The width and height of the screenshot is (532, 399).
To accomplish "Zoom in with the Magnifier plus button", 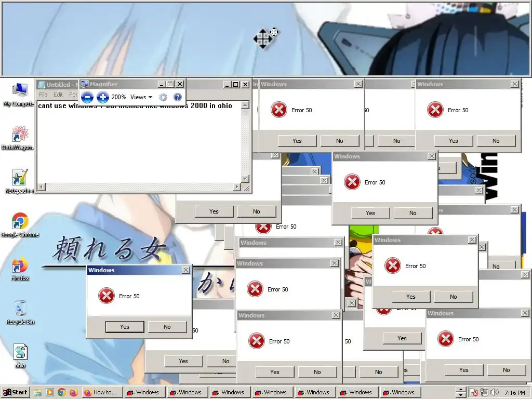I will click(x=102, y=97).
